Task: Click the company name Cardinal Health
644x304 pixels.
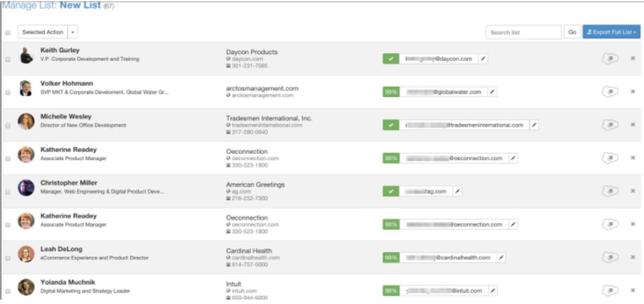Action: [x=249, y=251]
